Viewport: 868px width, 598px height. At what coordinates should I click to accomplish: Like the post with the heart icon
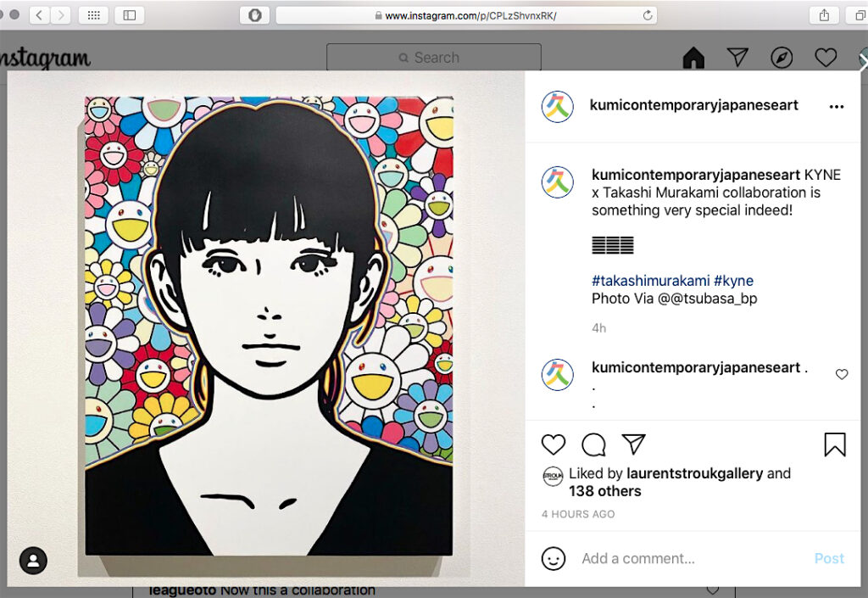click(x=553, y=444)
